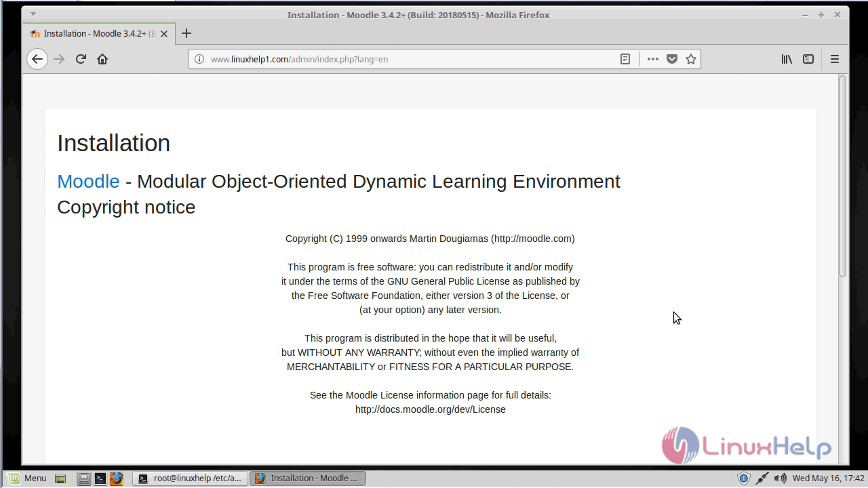Open a new tab with plus button
Screen dimensions: 868x488
[x=186, y=33]
